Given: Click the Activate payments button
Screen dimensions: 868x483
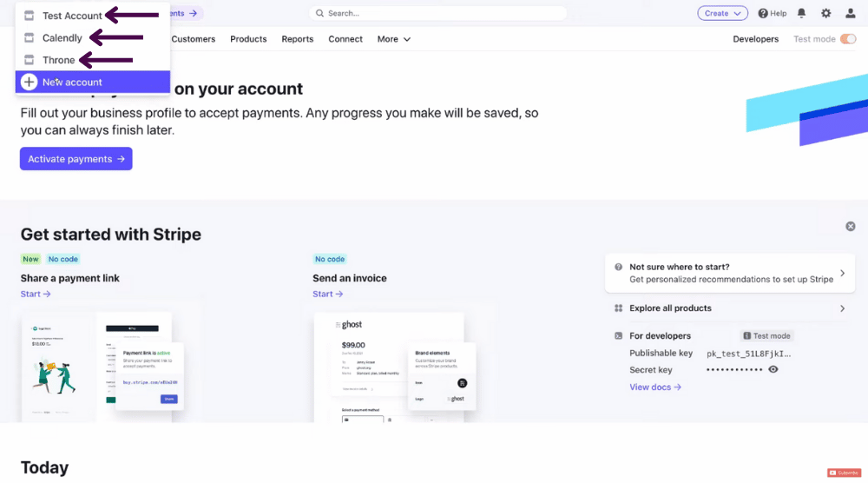Looking at the screenshot, I should [76, 159].
